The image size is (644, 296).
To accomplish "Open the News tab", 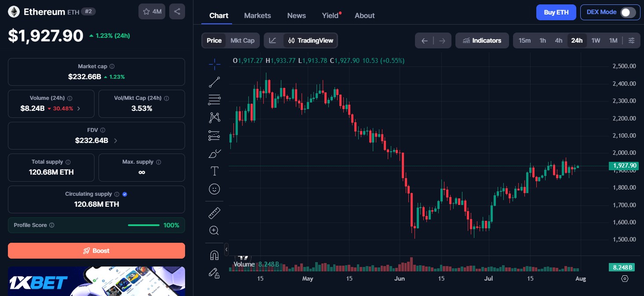I will point(297,15).
